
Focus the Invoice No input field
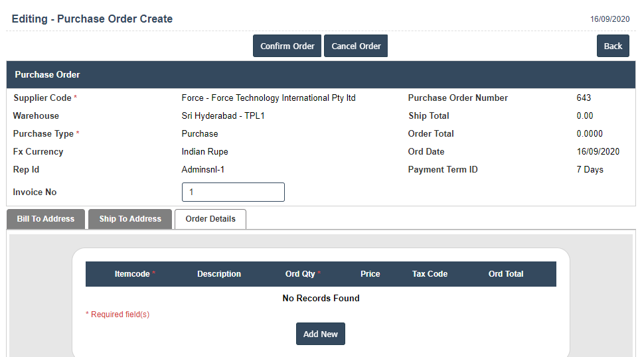pyautogui.click(x=233, y=192)
